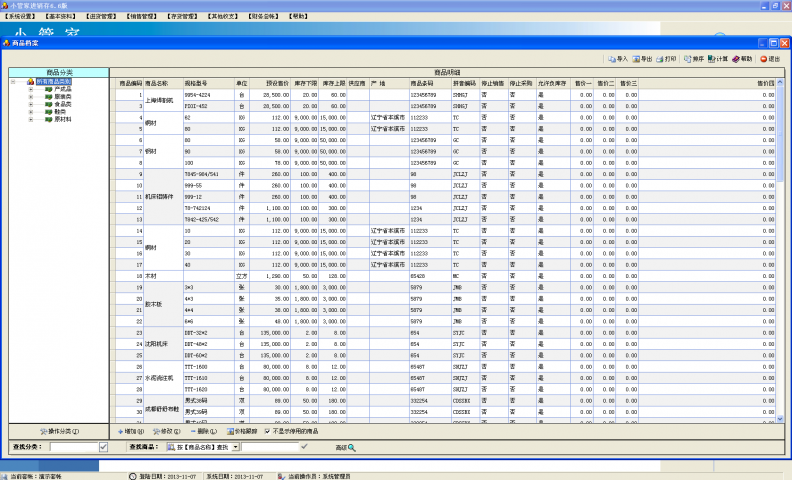This screenshot has width=792, height=480.
Task: Click the 高级 advanced search magnifier
Action: pos(346,446)
